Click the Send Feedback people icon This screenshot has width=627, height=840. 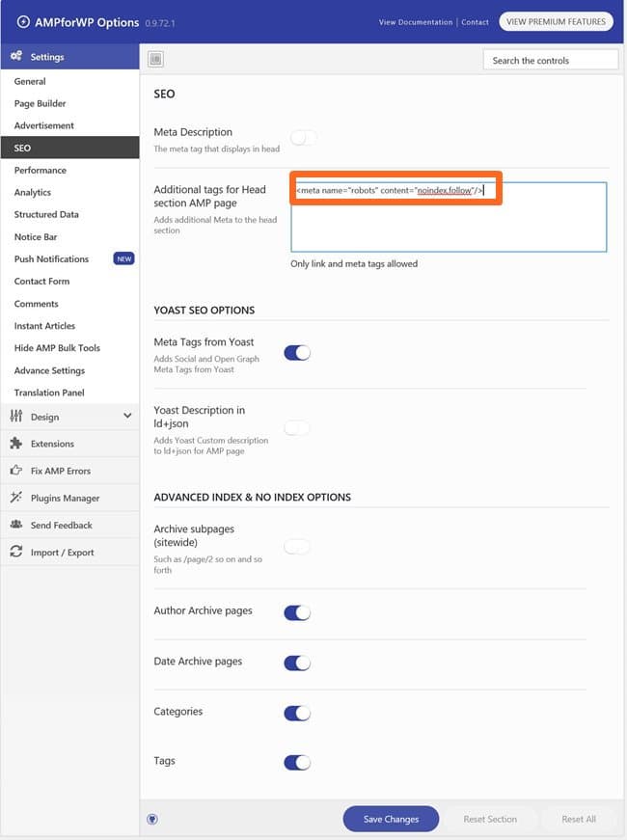point(15,525)
